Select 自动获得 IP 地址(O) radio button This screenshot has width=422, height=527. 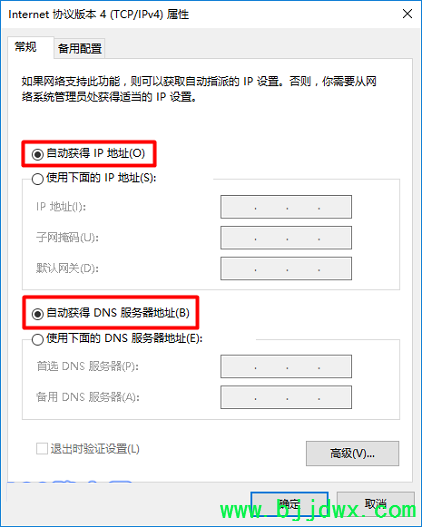pos(38,154)
